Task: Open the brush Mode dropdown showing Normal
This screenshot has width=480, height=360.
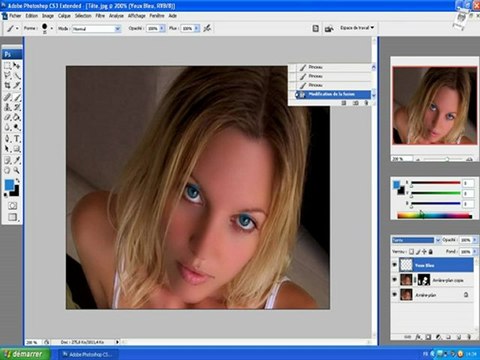Action: point(96,29)
